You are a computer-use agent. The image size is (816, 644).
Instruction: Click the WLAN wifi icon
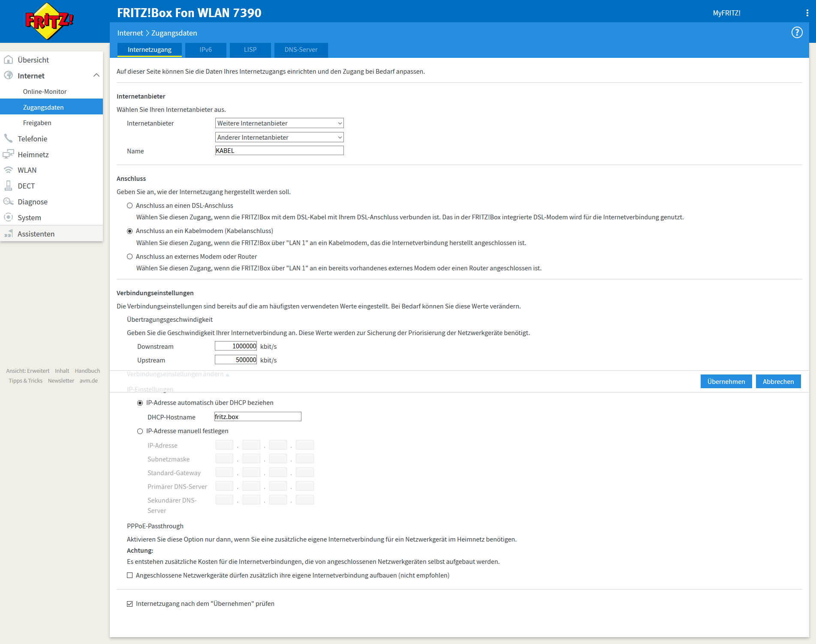(x=8, y=170)
